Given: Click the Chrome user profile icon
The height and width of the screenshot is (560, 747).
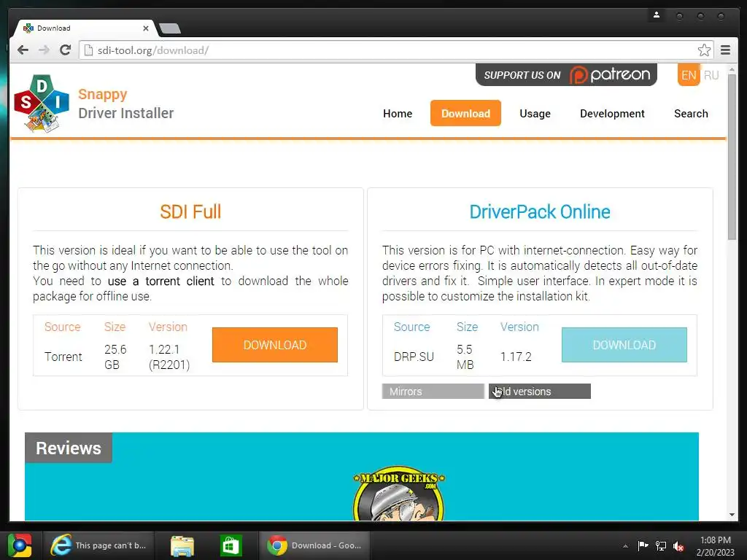Looking at the screenshot, I should pos(657,15).
